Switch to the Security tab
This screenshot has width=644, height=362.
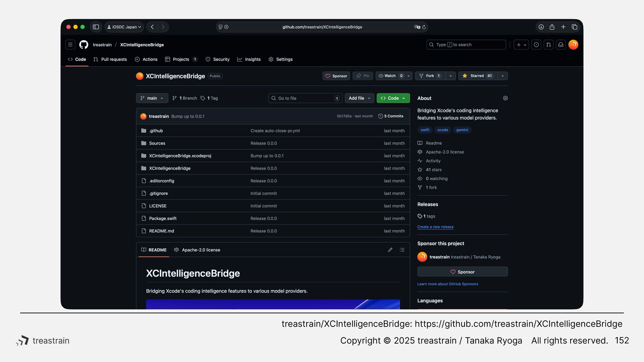tap(217, 59)
